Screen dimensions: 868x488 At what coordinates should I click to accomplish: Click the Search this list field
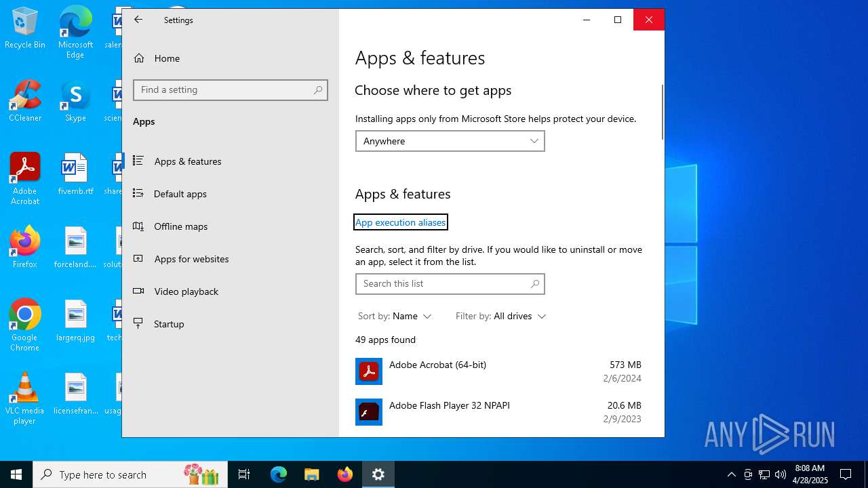[x=450, y=284]
